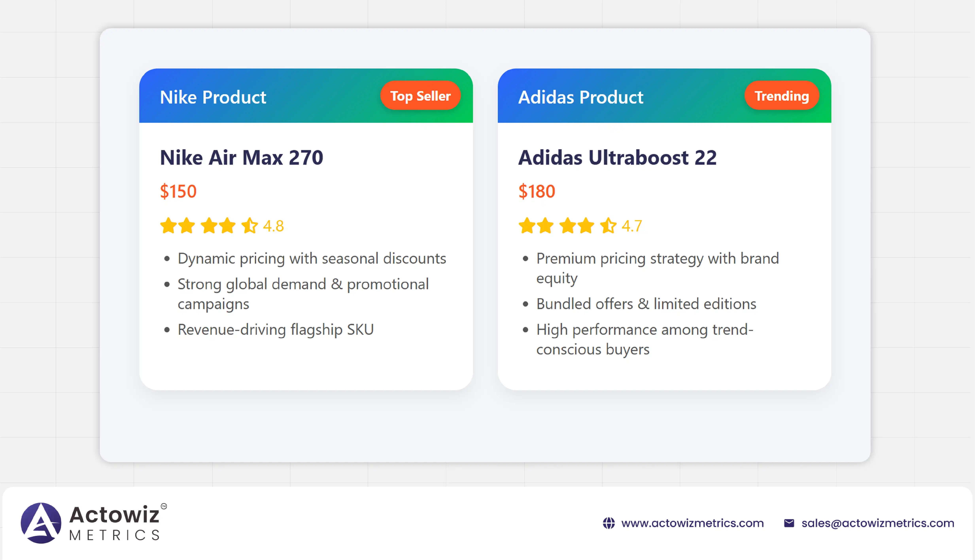Click the Trending badge

point(781,96)
